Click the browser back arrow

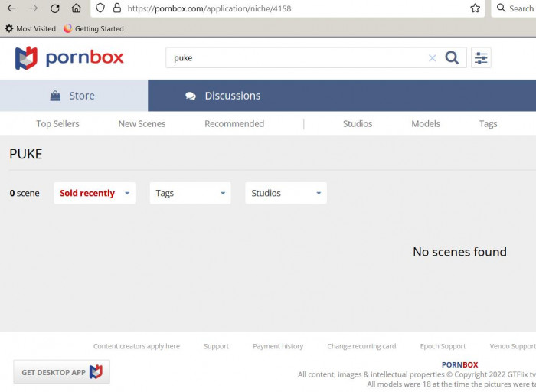tap(11, 8)
